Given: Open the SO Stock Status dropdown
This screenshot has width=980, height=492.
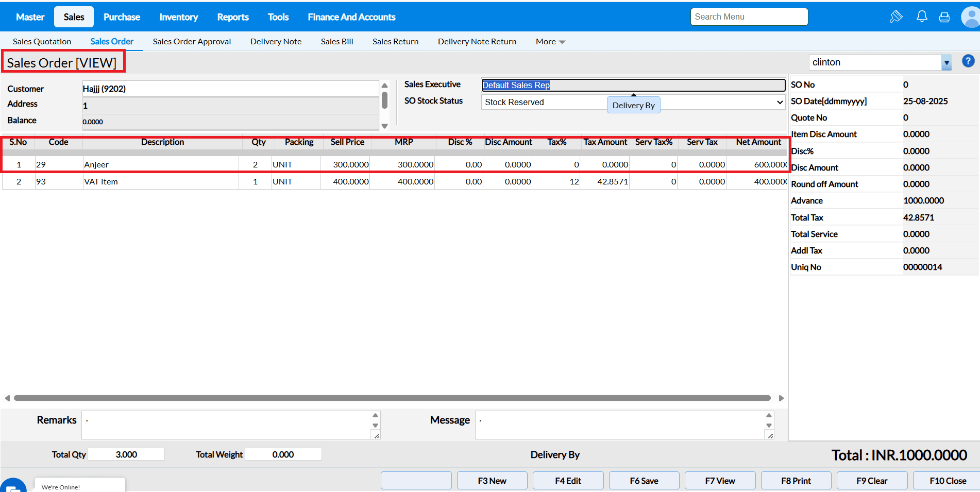Looking at the screenshot, I should tap(780, 102).
